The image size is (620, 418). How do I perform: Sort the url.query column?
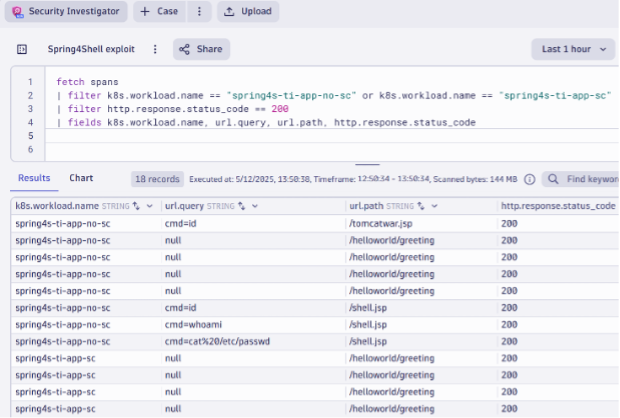[241, 205]
